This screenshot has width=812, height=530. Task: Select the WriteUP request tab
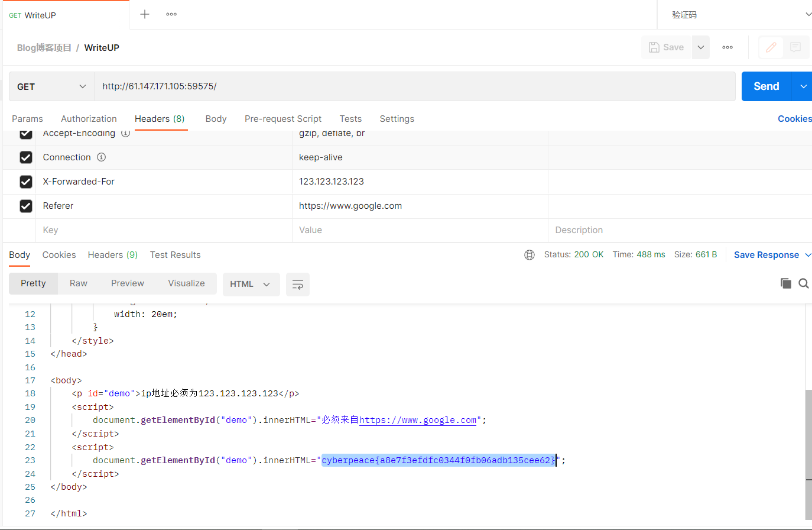[x=65, y=15]
